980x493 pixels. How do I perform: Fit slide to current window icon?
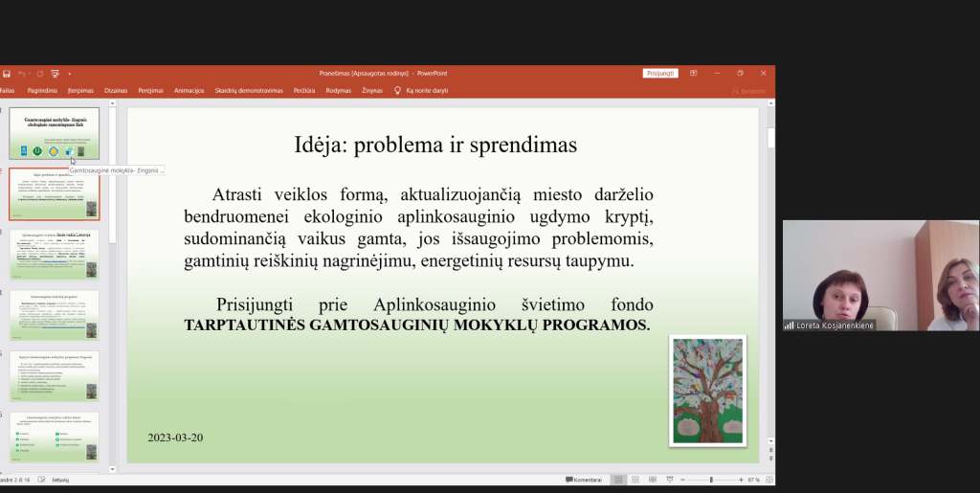point(769,480)
